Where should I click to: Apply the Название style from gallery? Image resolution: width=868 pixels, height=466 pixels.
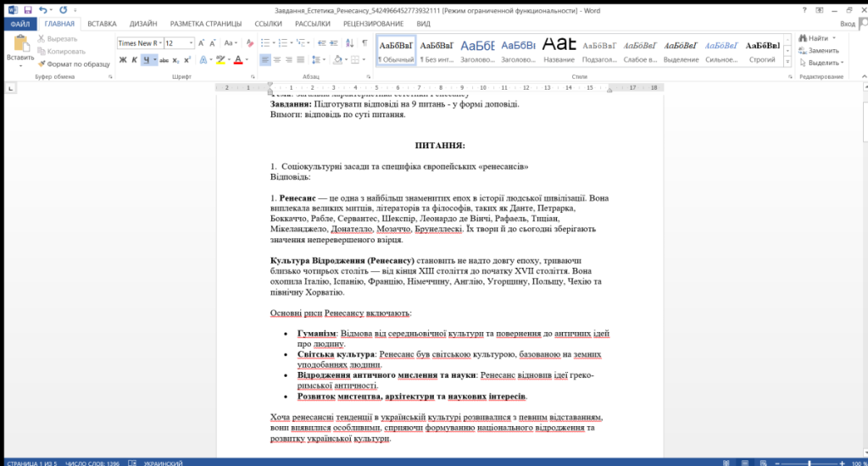(559, 51)
